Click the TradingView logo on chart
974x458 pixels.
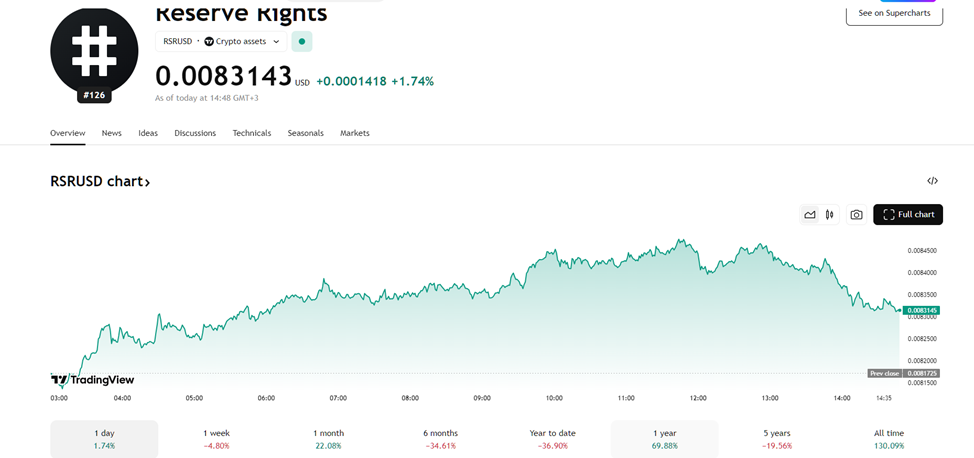pos(92,380)
